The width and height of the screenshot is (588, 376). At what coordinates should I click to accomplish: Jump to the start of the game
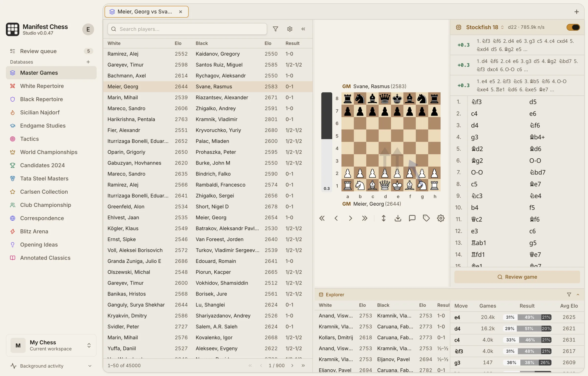pyautogui.click(x=322, y=218)
